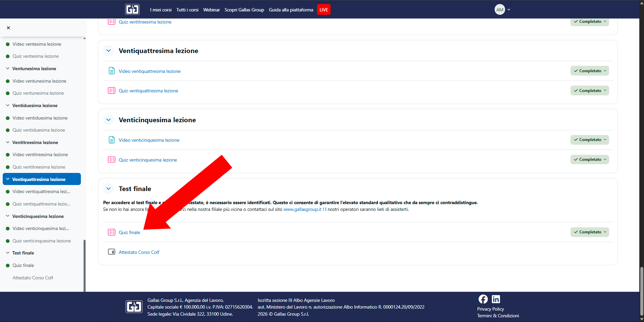The height and width of the screenshot is (322, 644).
Task: Open the Facebook page from footer icon
Action: [483, 299]
